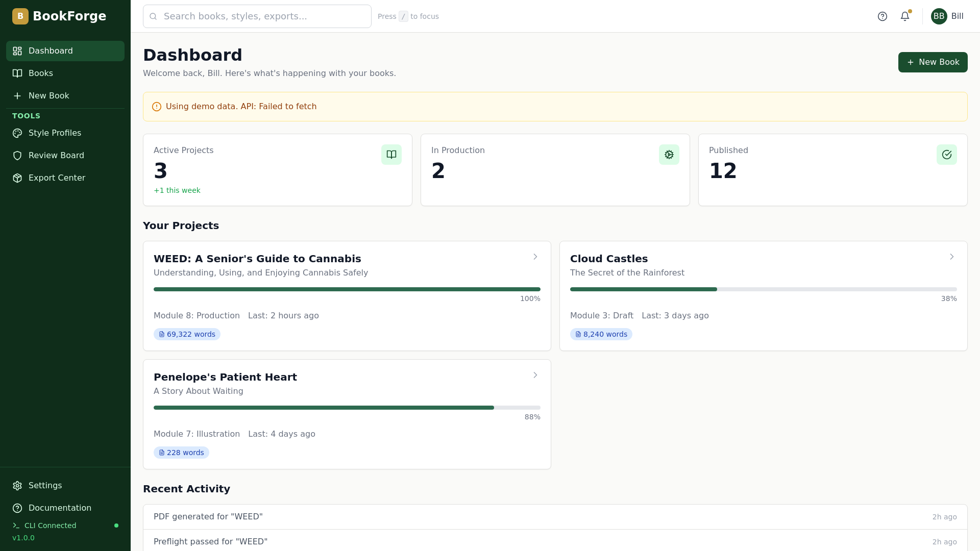Viewport: 980px width, 551px height.
Task: Click the document icon in 8,240 words badge
Action: tap(578, 334)
